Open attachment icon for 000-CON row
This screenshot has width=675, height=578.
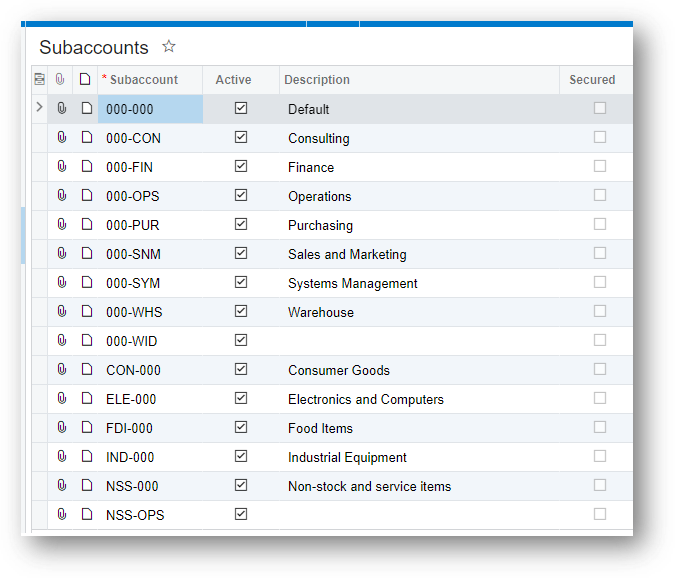click(x=62, y=138)
